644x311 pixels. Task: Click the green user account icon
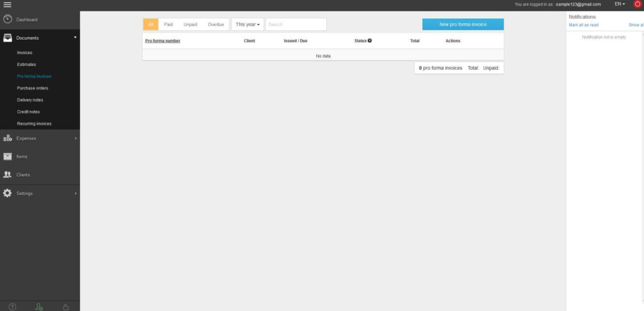(x=39, y=307)
